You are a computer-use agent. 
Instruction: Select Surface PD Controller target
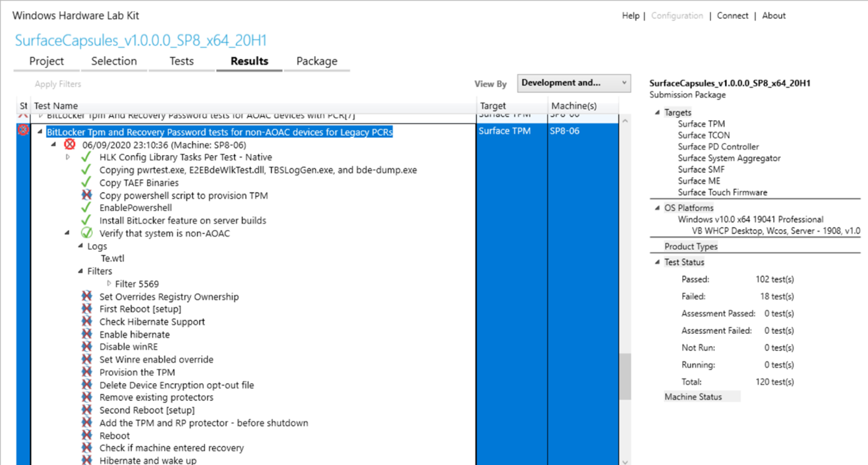tap(718, 147)
